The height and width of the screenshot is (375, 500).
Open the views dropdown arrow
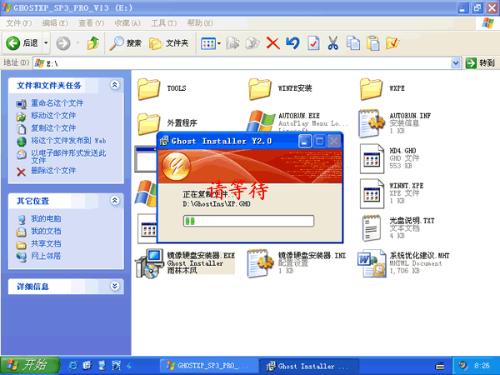pos(219,43)
